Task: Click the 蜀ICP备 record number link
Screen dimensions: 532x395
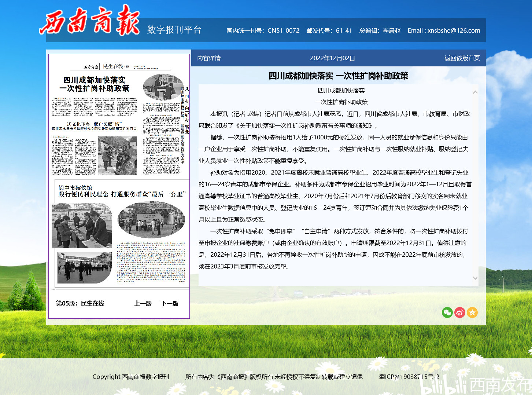Action: (409, 377)
